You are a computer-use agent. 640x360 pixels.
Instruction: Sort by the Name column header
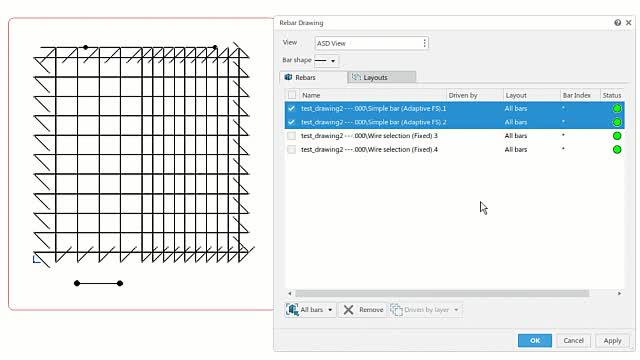pyautogui.click(x=372, y=95)
